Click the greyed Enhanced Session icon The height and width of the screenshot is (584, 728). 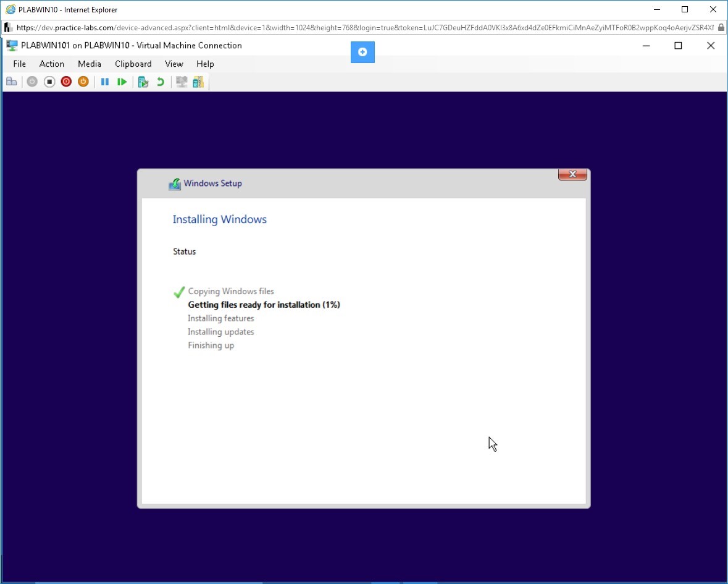(x=182, y=82)
